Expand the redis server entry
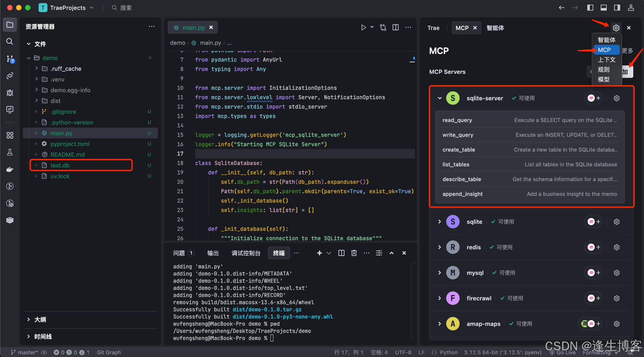 [x=440, y=247]
